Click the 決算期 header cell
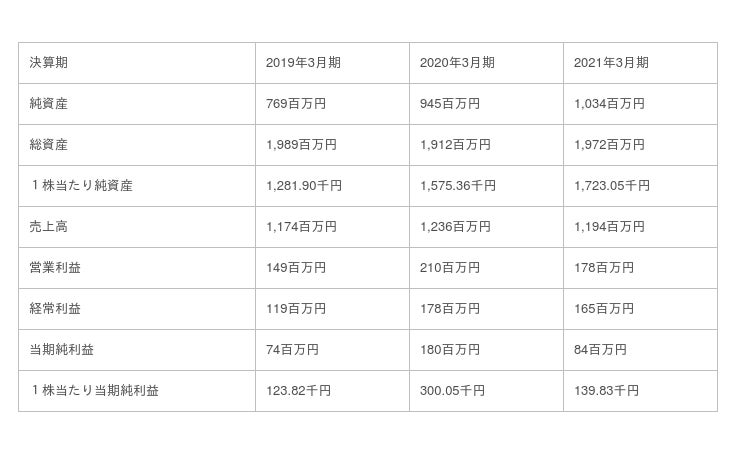This screenshot has width=740, height=452. tap(49, 63)
